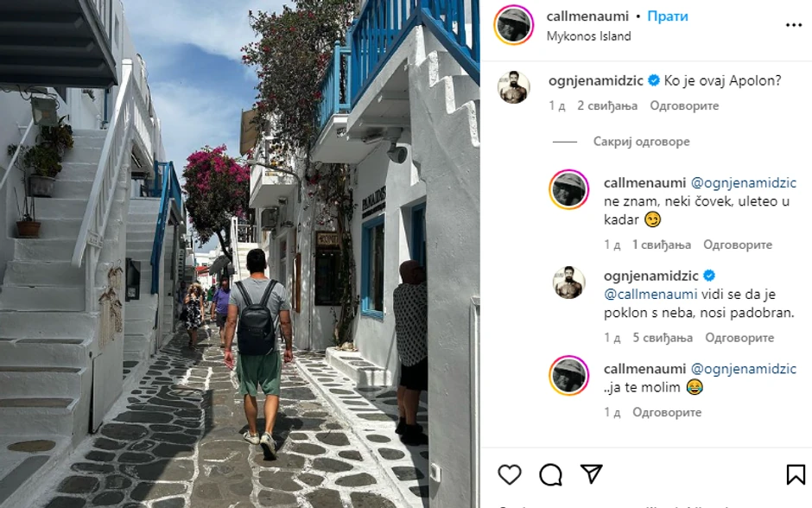Collapse replies with Сакриј одговоре
812x508 pixels.
(x=641, y=142)
